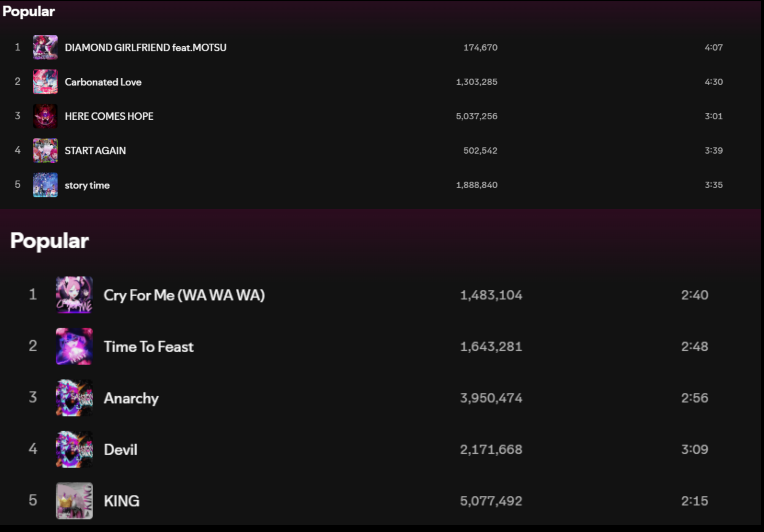Screen dimensions: 764x532
Task: Open START AGAIN cover image
Action: [x=45, y=151]
